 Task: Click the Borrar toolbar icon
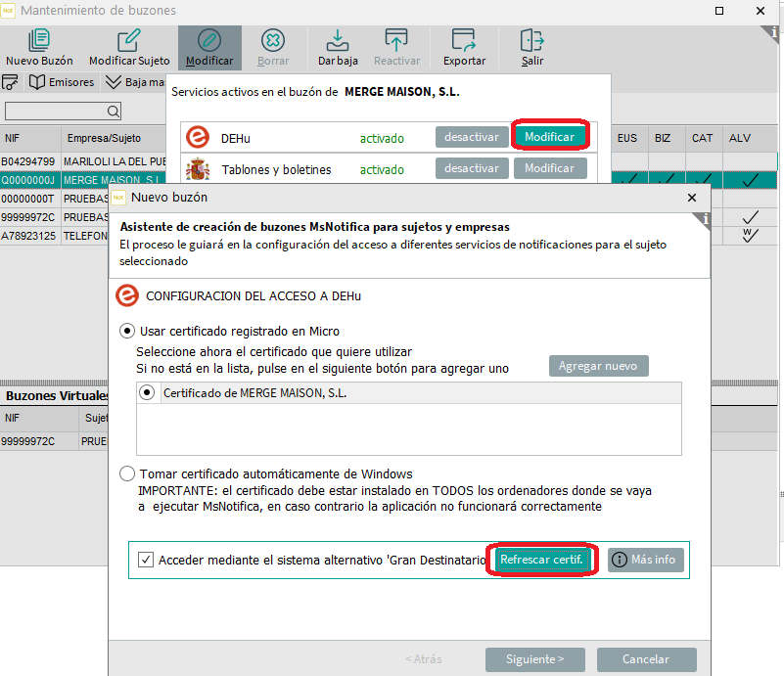pyautogui.click(x=273, y=41)
